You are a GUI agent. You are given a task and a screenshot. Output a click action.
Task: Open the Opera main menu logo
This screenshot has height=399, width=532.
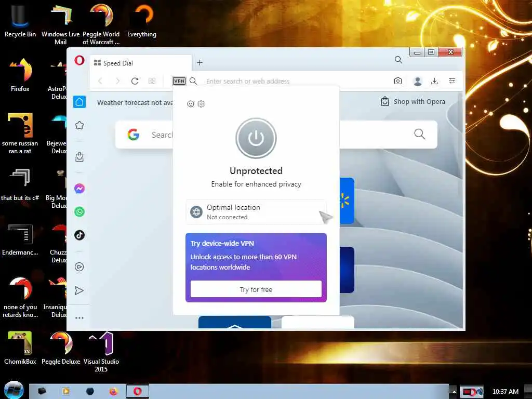coord(79,61)
